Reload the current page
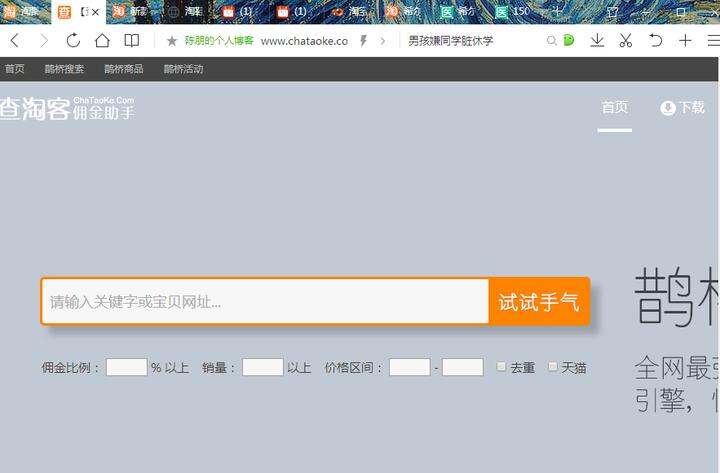Image resolution: width=720 pixels, height=473 pixels. [x=73, y=41]
